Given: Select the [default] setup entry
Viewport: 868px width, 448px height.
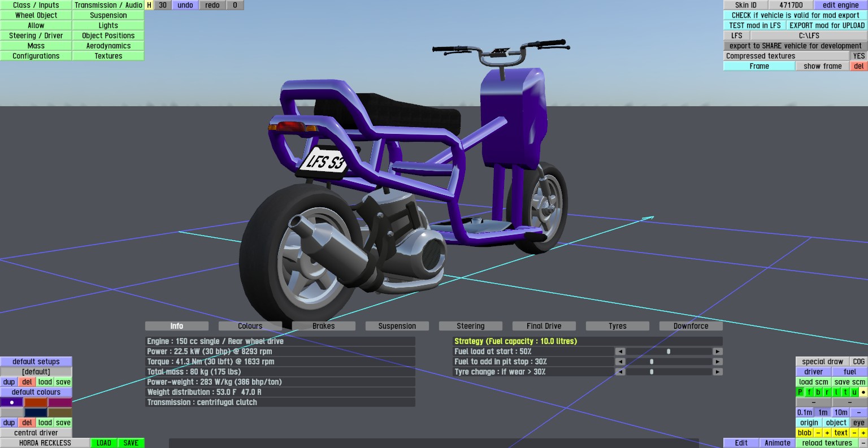Looking at the screenshot, I should point(36,372).
